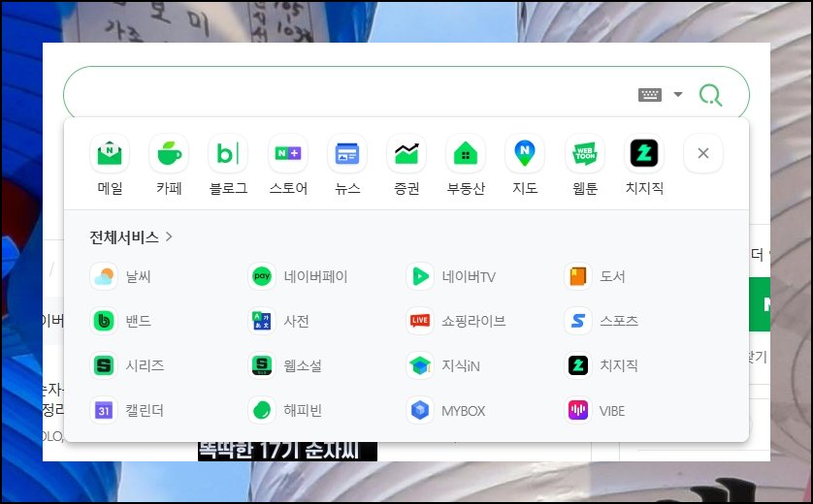The height and width of the screenshot is (504, 813).
Task: Open the 도서 text link
Action: click(612, 276)
